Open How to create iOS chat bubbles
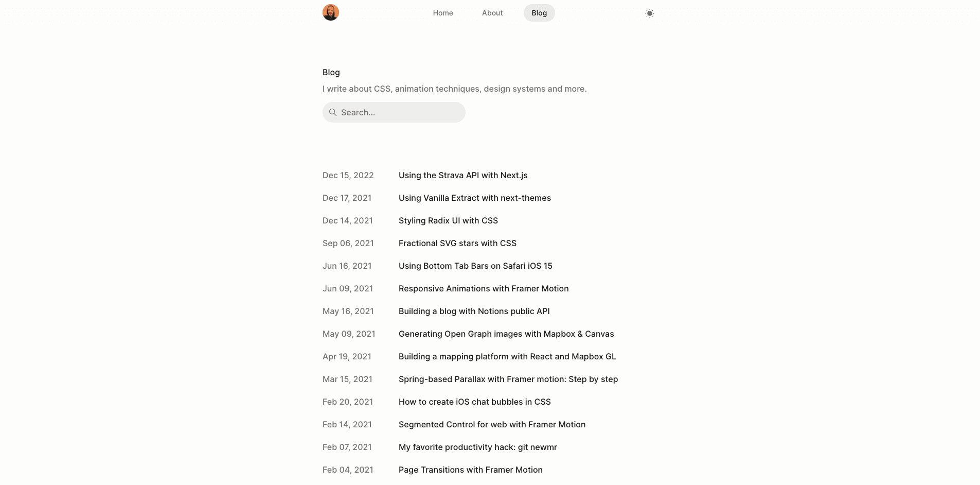 pos(475,402)
